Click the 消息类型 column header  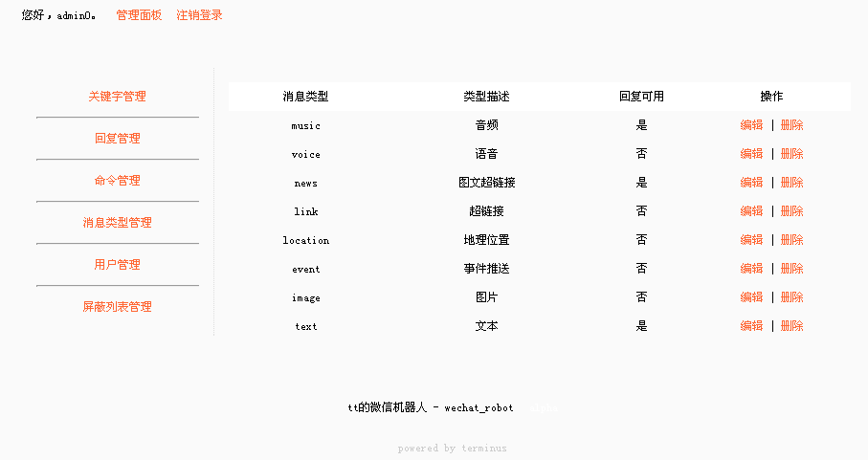305,97
